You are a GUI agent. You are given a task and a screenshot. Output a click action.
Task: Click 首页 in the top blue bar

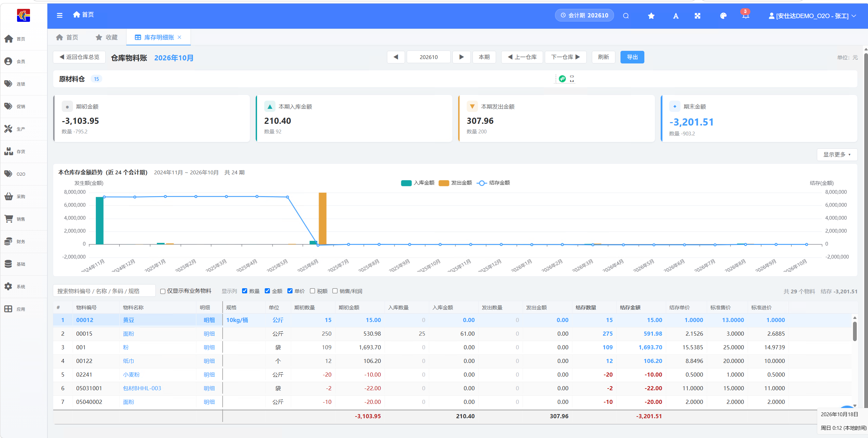tap(84, 15)
